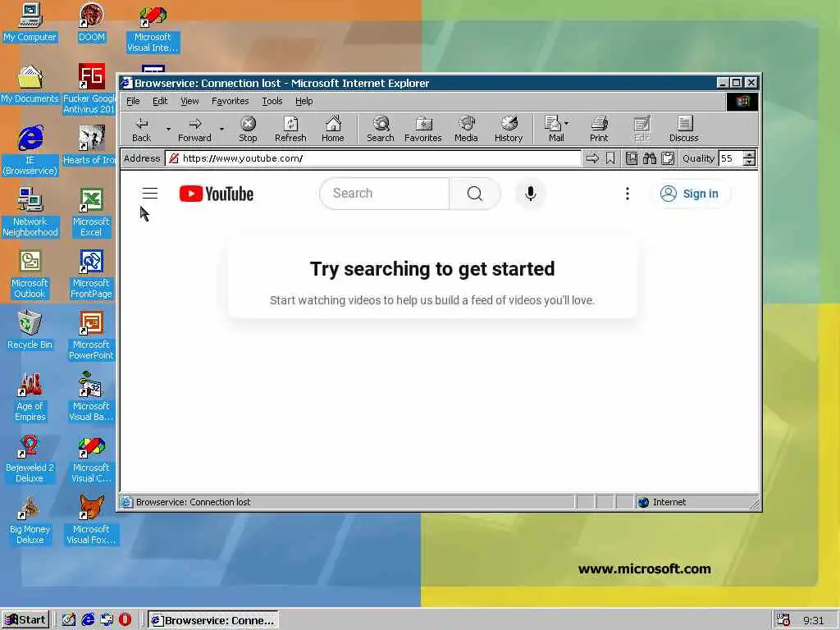Click the address bar URL field

[x=373, y=158]
